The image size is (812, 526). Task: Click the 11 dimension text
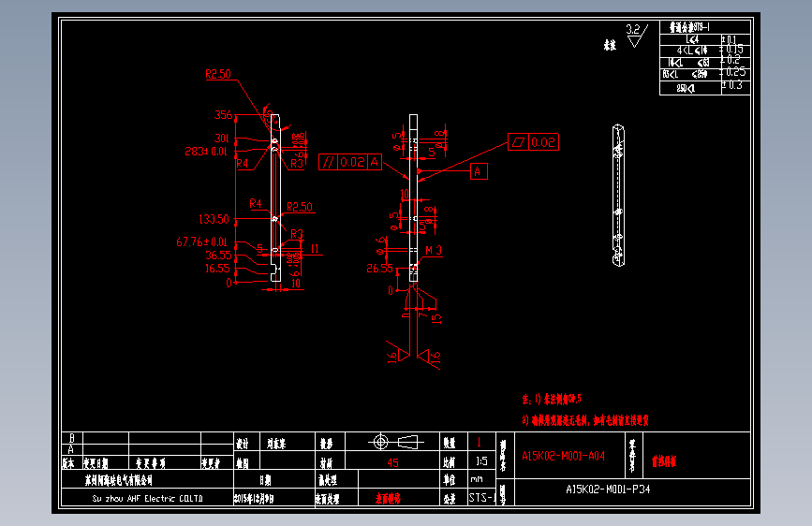click(x=315, y=249)
